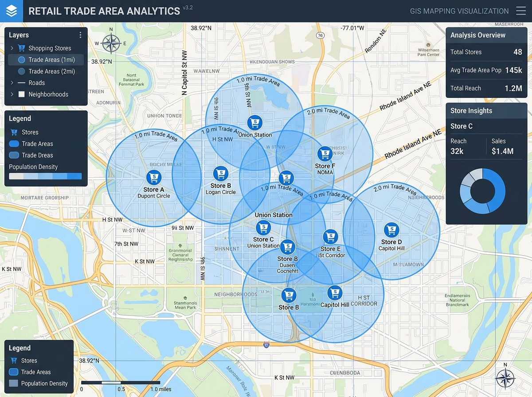The height and width of the screenshot is (397, 532).
Task: Click the v3.2 version label
Action: click(188, 8)
